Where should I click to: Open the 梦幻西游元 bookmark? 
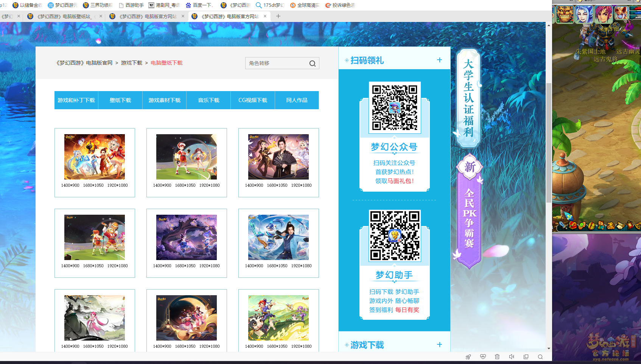pyautogui.click(x=62, y=5)
